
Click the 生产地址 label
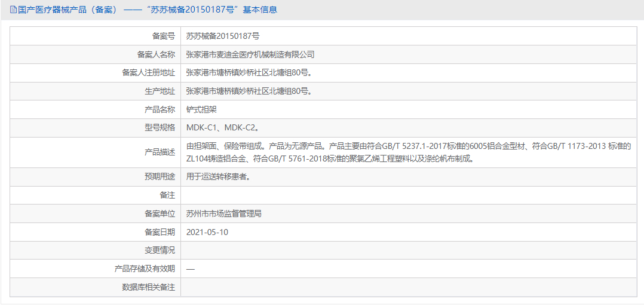point(160,91)
